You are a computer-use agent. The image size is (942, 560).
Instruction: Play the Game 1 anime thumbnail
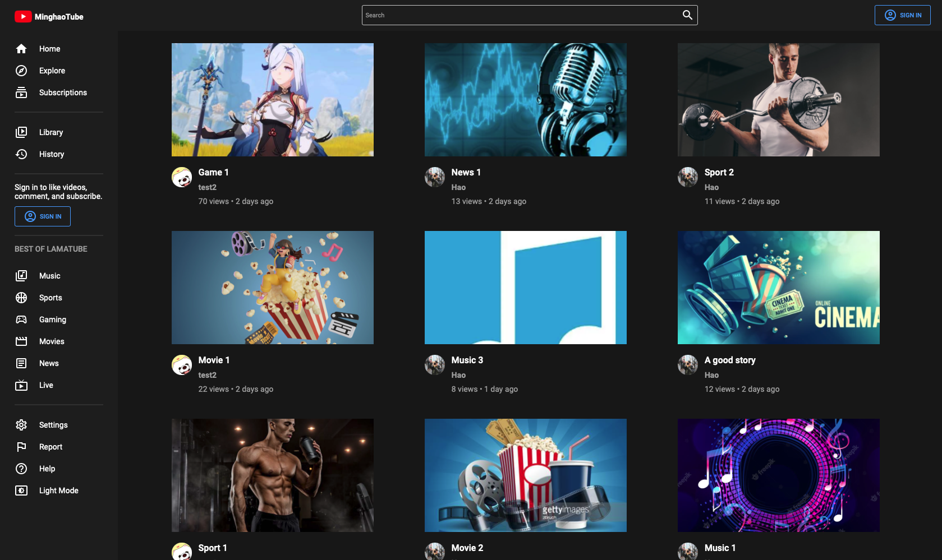[273, 100]
